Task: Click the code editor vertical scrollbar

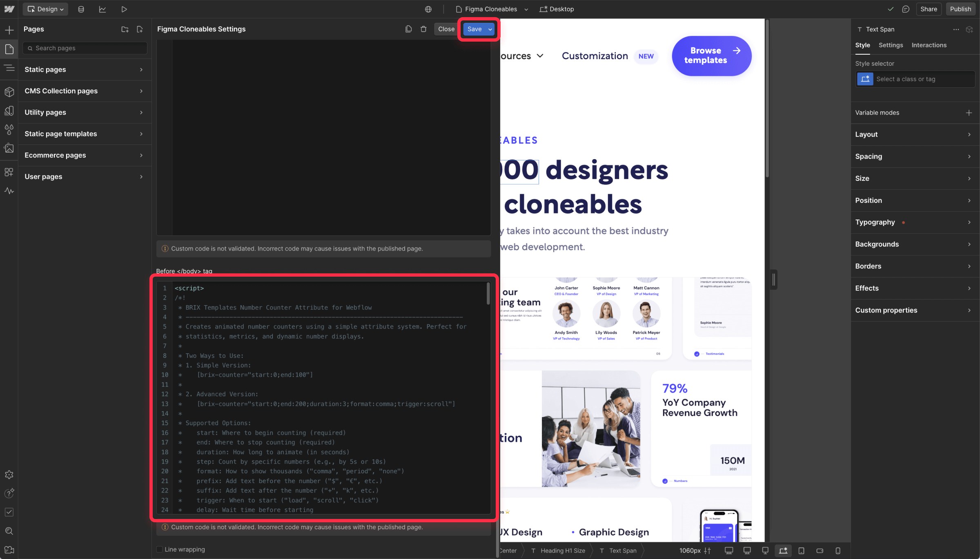Action: tap(488, 294)
